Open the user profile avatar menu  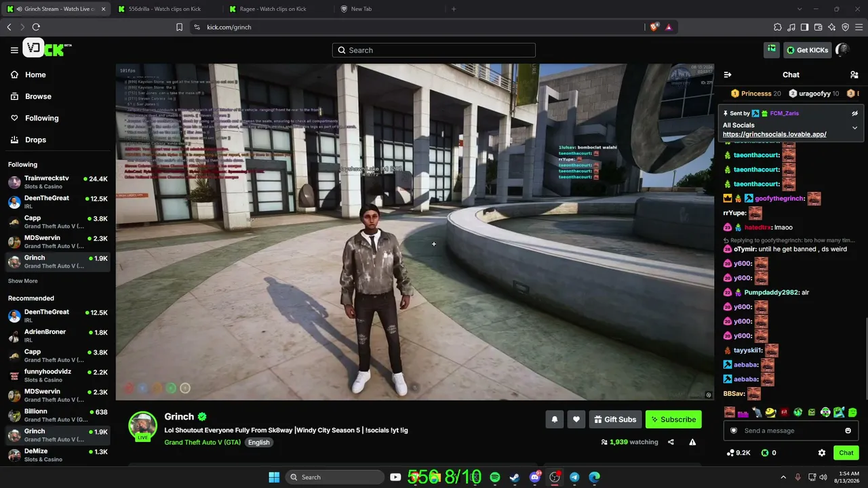point(842,49)
